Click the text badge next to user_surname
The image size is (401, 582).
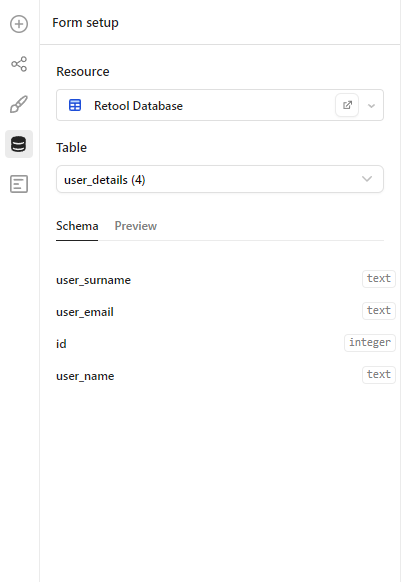click(x=379, y=278)
